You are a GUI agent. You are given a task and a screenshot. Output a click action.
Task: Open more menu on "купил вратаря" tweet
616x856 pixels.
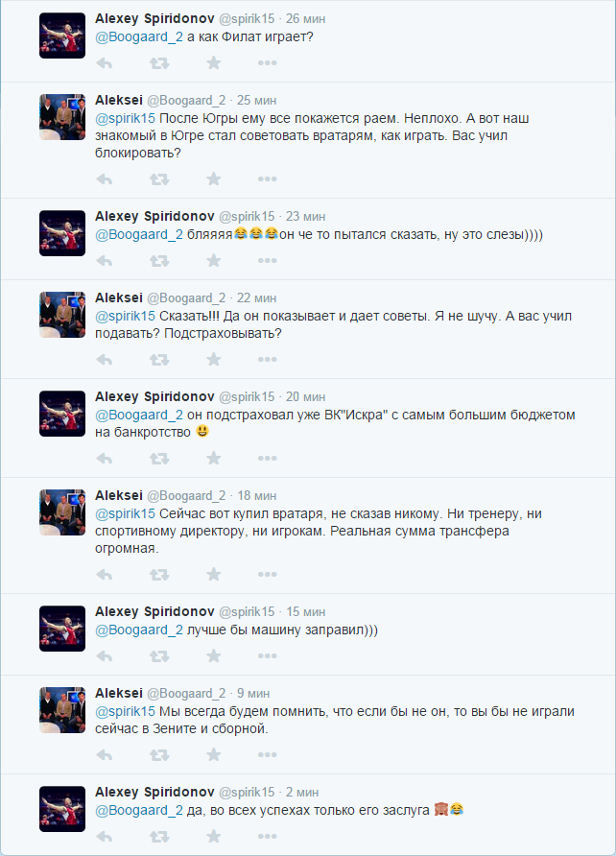click(268, 574)
